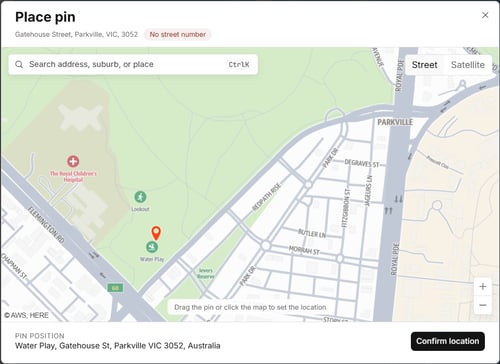Zoom out with the minus button
The image size is (500, 364).
[x=483, y=305]
